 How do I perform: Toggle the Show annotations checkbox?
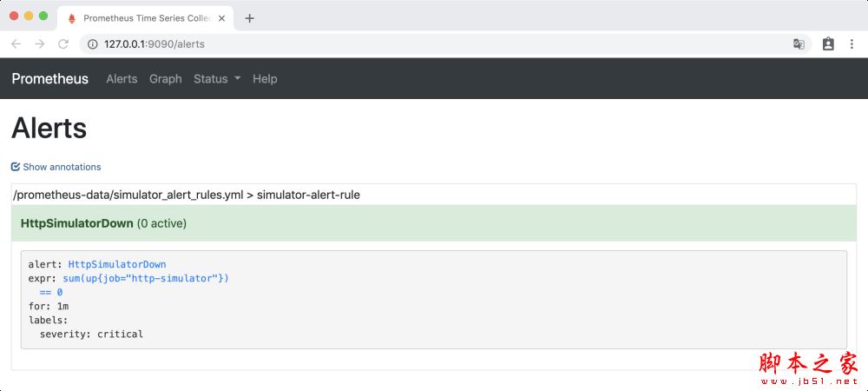click(x=16, y=167)
